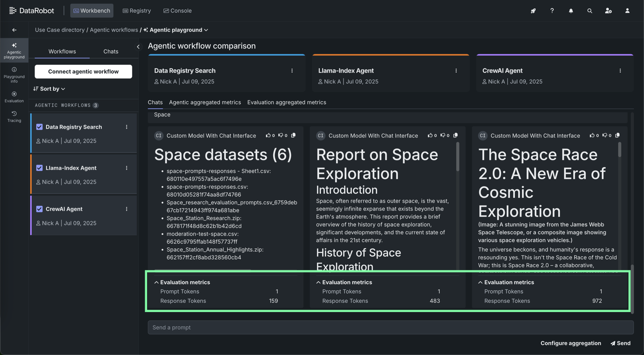Switch to the Chats sidebar tab
Image resolution: width=644 pixels, height=355 pixels.
[x=111, y=51]
